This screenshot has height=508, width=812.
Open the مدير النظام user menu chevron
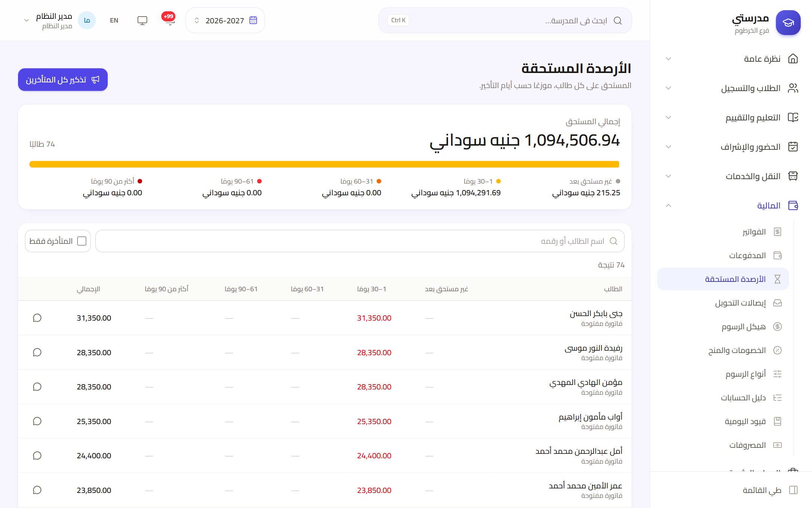[x=26, y=20]
